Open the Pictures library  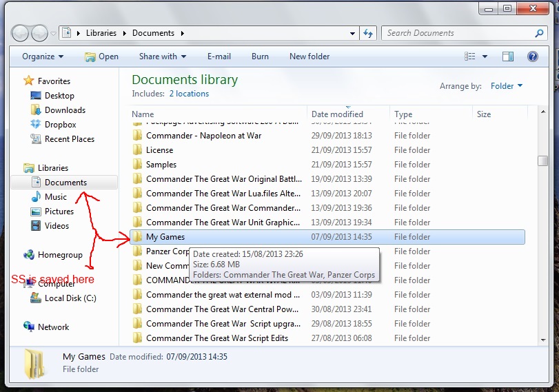tap(52, 212)
